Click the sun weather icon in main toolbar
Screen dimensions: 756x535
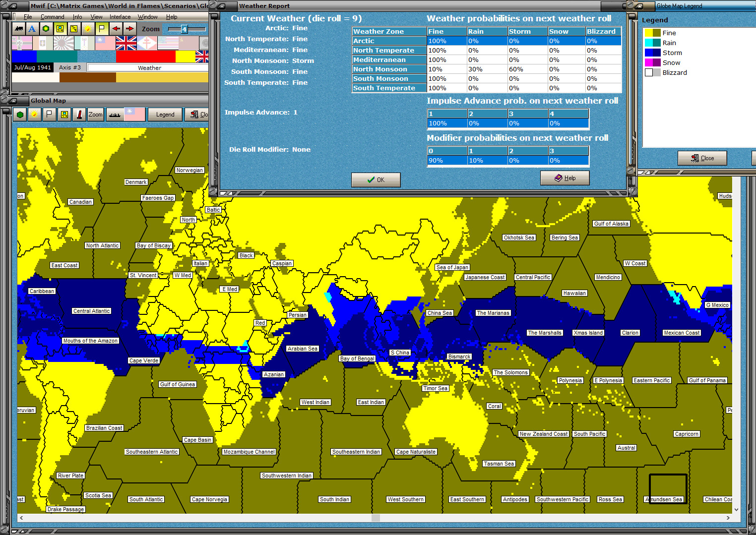click(x=88, y=29)
